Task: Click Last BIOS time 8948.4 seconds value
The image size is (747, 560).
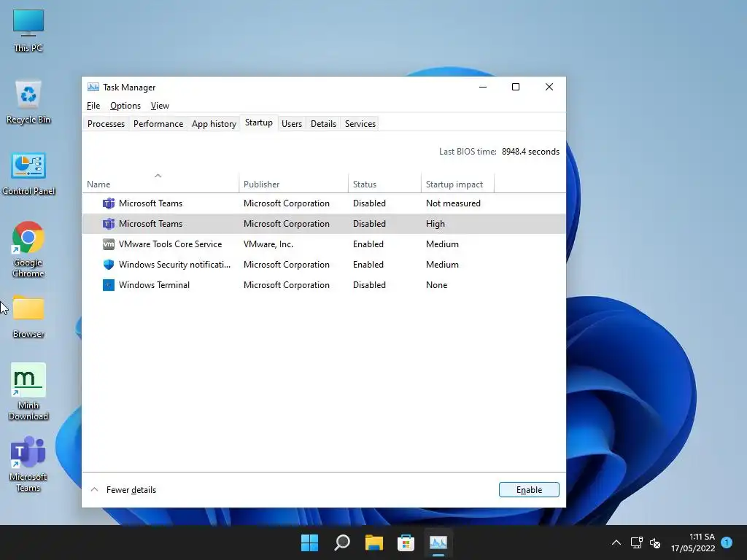Action: click(x=530, y=152)
